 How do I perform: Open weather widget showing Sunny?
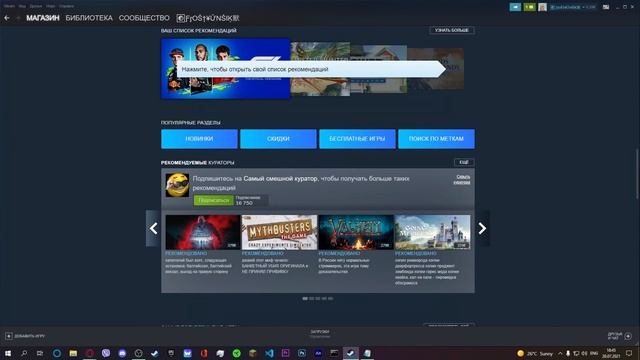tap(535, 353)
